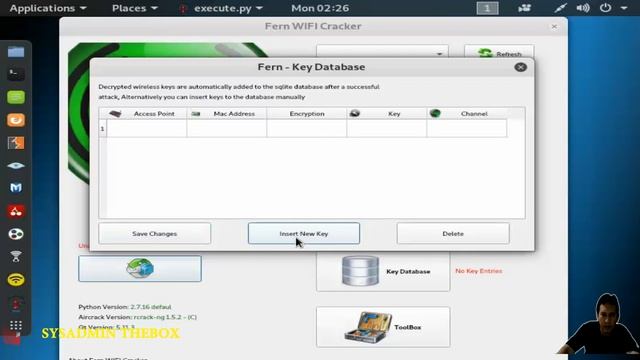Click the Encryption cell of row 1

tap(307, 129)
